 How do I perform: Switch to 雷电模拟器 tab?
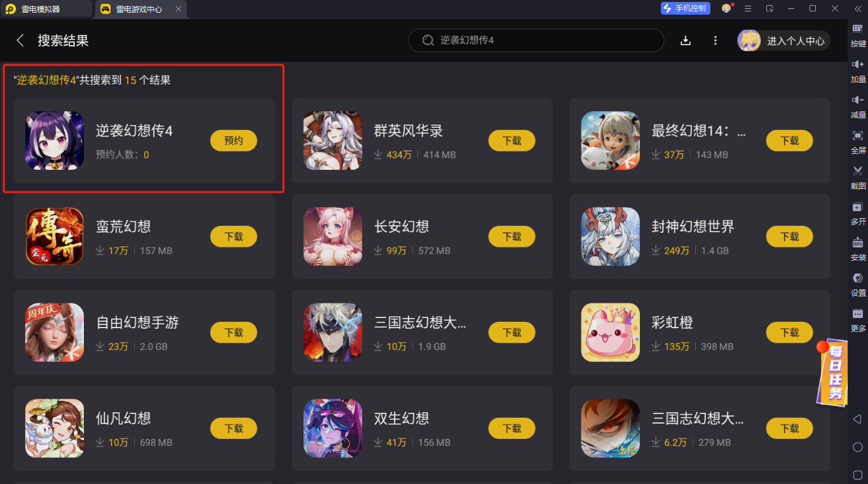(x=46, y=9)
